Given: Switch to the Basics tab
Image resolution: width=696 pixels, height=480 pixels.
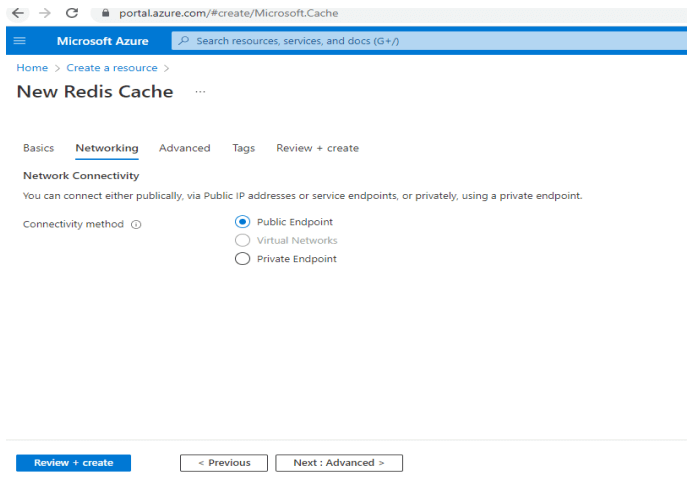Looking at the screenshot, I should pyautogui.click(x=39, y=148).
